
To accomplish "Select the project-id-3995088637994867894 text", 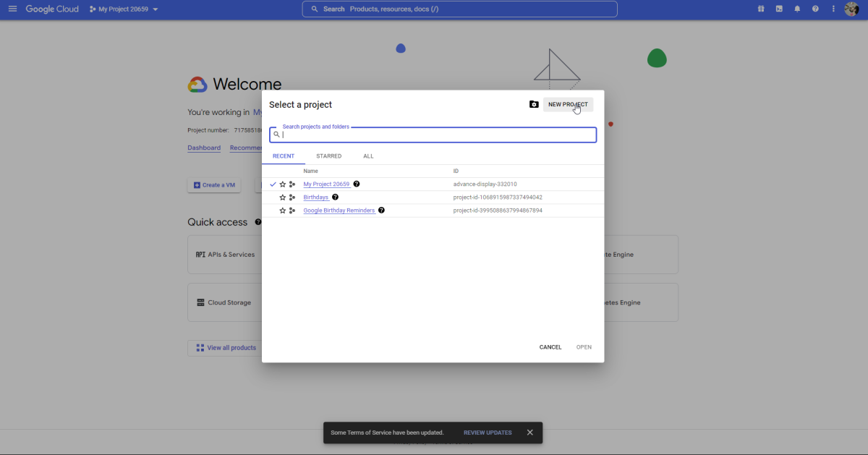I will tap(498, 211).
